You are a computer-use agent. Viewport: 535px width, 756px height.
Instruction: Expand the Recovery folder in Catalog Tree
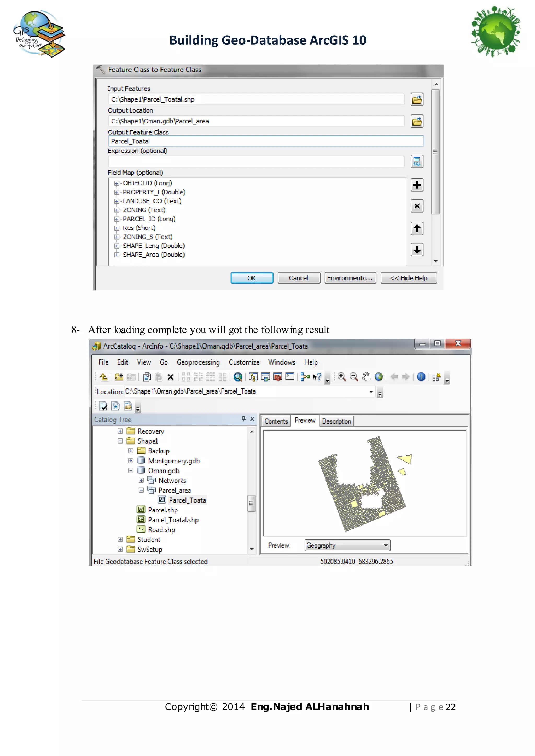(120, 431)
